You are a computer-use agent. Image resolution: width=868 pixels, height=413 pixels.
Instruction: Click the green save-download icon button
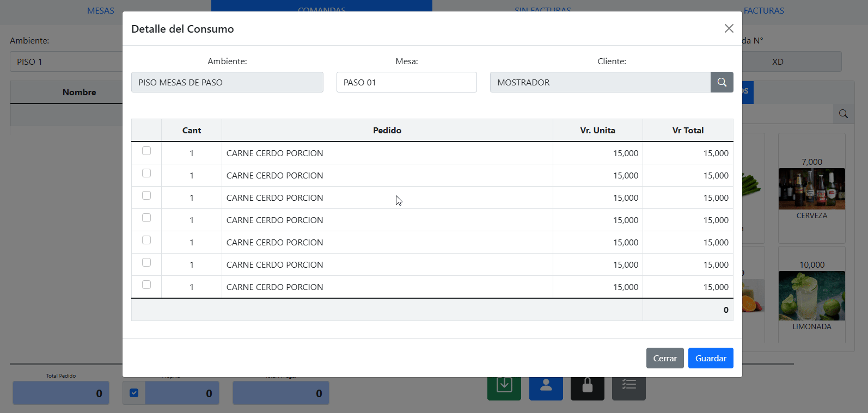click(x=504, y=388)
